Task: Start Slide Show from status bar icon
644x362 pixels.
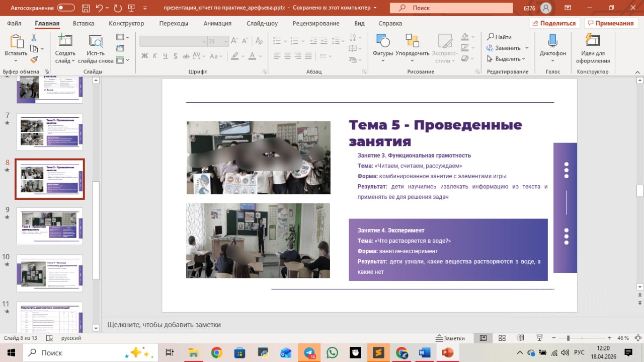Action: pos(539,338)
